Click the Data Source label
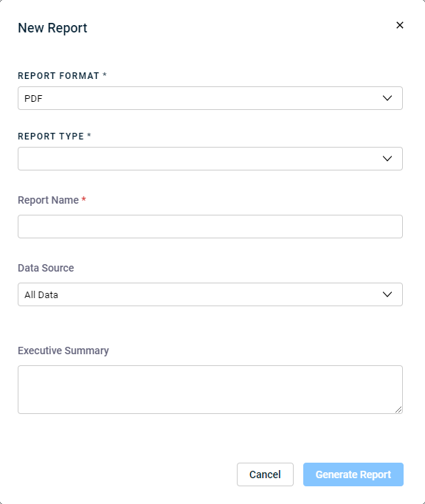 coord(46,268)
